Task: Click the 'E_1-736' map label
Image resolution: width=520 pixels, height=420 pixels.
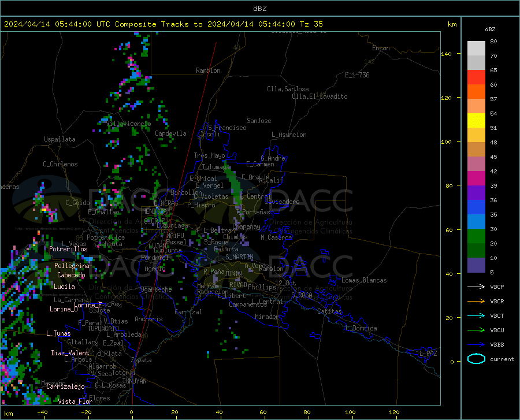Action: (x=357, y=75)
